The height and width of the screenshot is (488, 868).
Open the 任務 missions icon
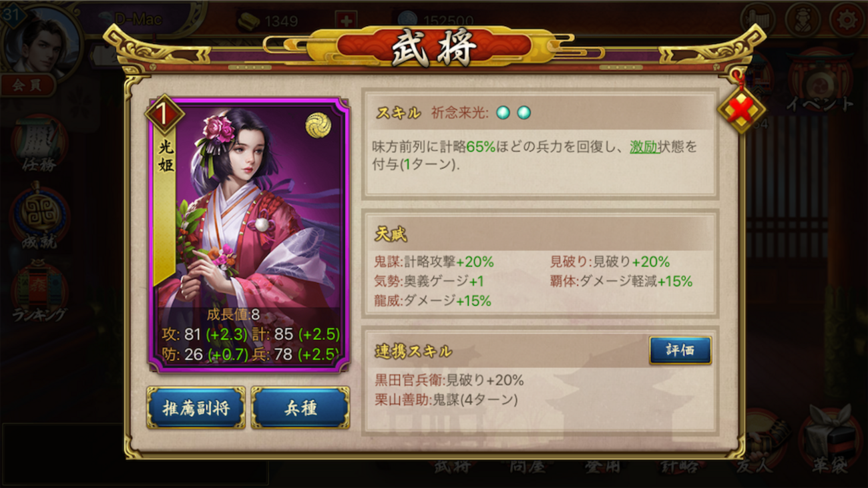click(x=39, y=144)
